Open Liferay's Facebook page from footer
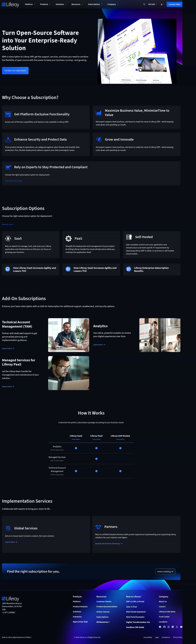 (x=160, y=627)
